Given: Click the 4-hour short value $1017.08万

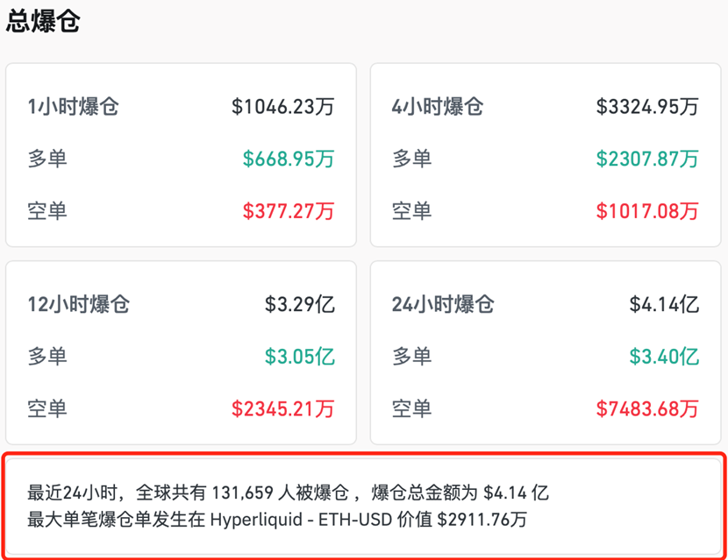Looking at the screenshot, I should pyautogui.click(x=647, y=210).
